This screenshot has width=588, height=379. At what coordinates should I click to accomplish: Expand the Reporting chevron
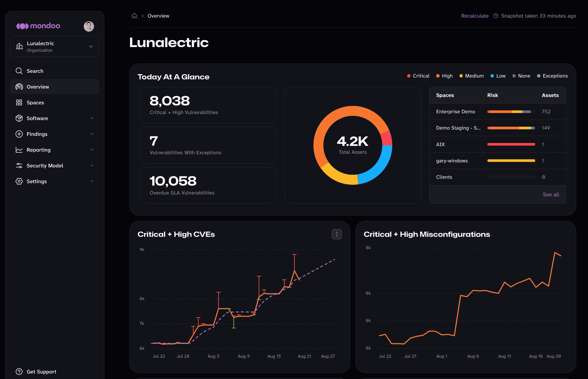pyautogui.click(x=92, y=150)
